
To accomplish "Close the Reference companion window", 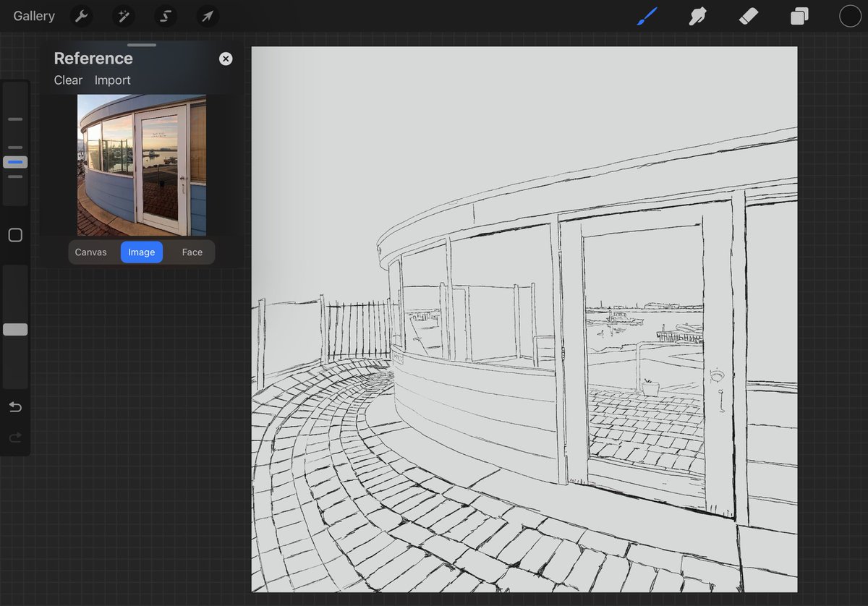I will [x=225, y=59].
